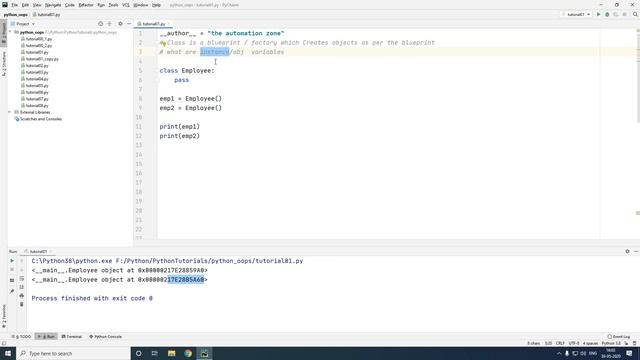Open line separator CRLF selector

[560, 343]
